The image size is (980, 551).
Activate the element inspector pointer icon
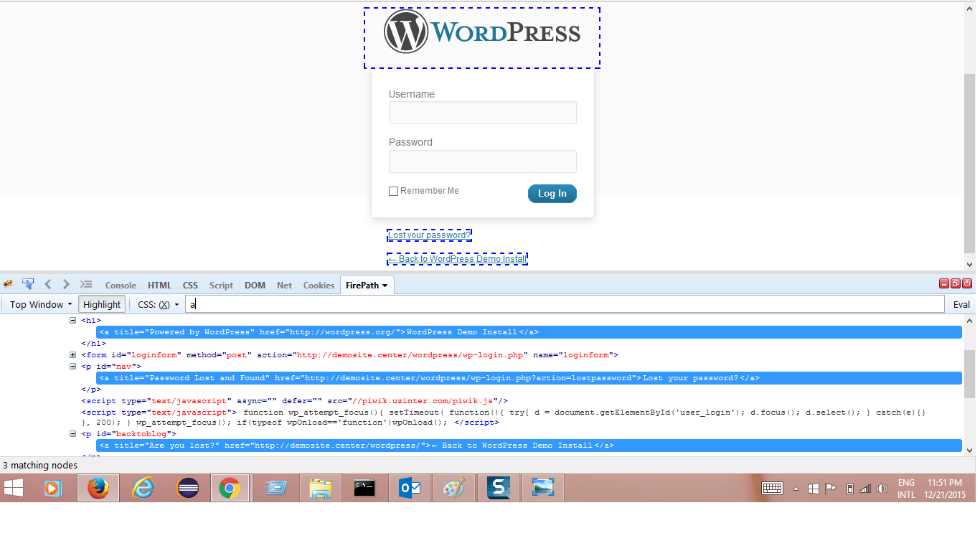pyautogui.click(x=28, y=284)
